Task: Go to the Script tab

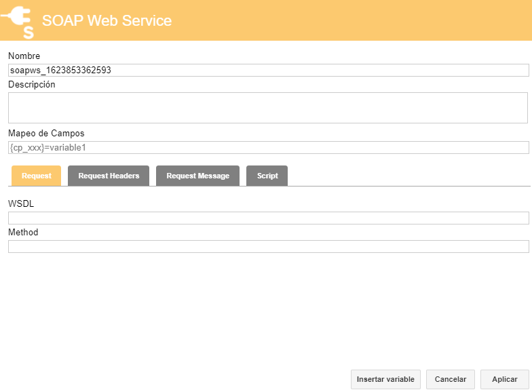Action: coord(267,176)
